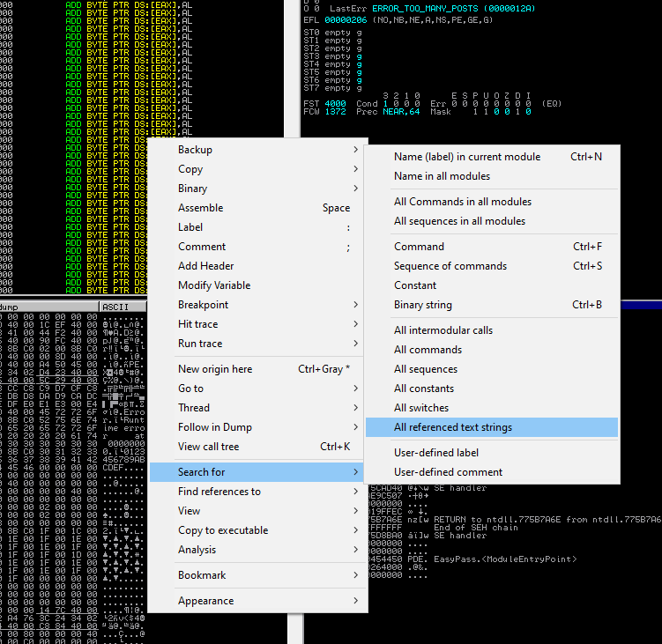Screen dimensions: 662x644
Task: Select New origin here
Action: tap(257, 369)
